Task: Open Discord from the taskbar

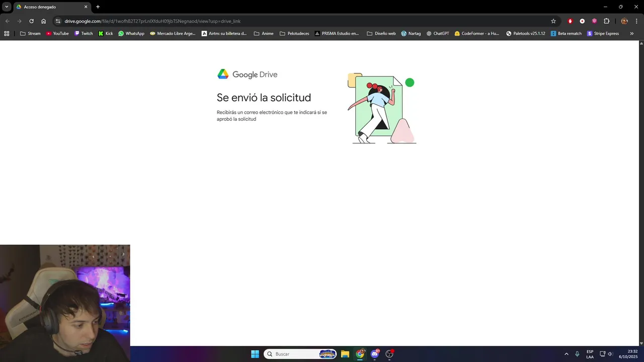Action: click(x=375, y=354)
